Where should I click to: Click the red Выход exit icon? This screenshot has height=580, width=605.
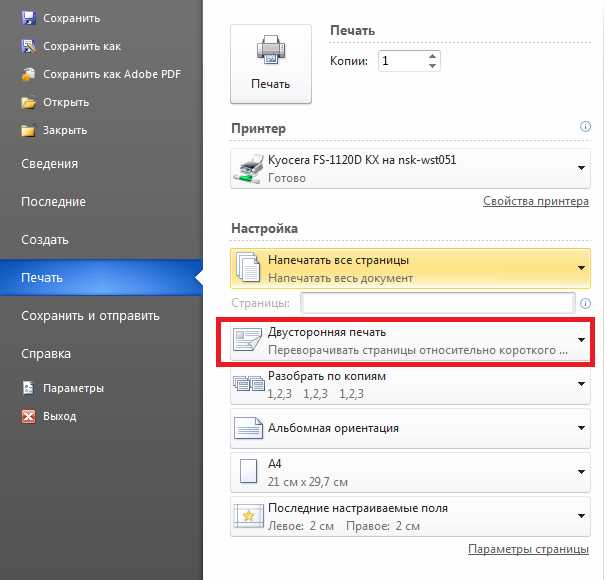pos(27,416)
